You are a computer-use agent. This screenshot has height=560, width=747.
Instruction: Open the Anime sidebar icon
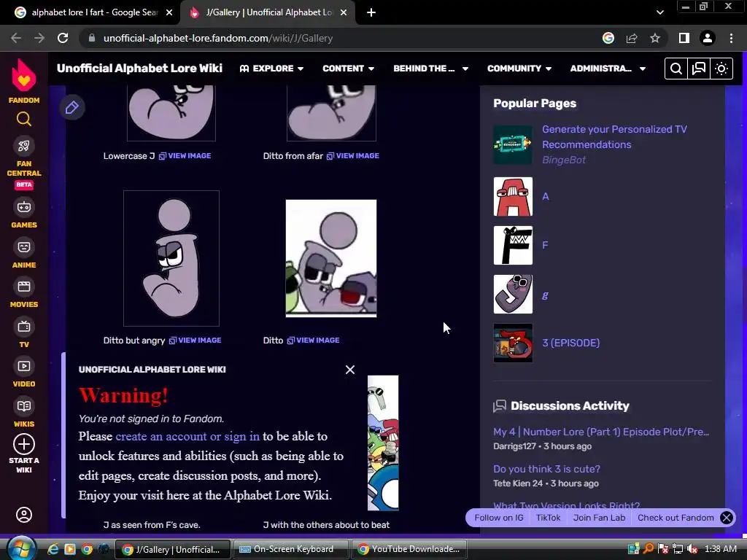click(24, 247)
